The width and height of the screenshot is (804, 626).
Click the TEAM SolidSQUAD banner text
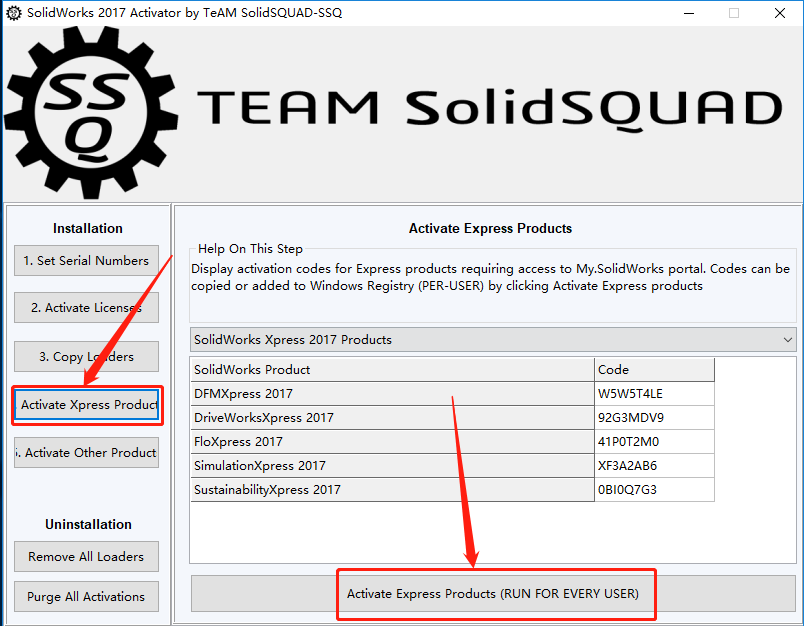[490, 109]
